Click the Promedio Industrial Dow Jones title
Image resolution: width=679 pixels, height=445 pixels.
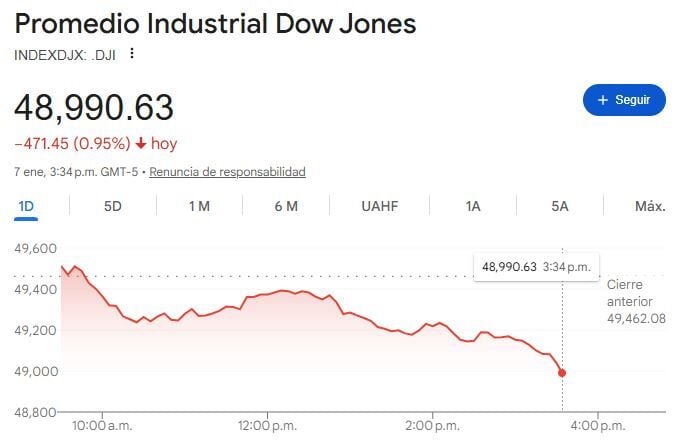[215, 23]
